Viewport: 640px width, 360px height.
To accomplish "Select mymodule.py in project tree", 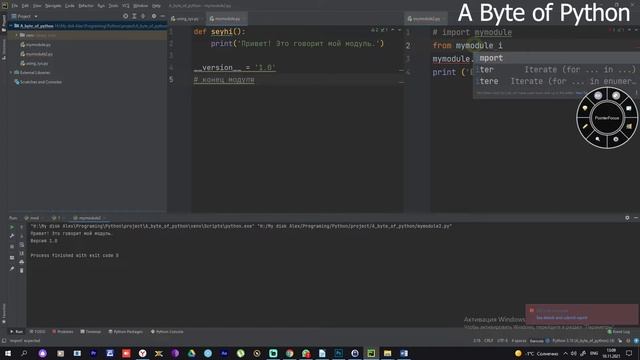I will click(x=36, y=44).
